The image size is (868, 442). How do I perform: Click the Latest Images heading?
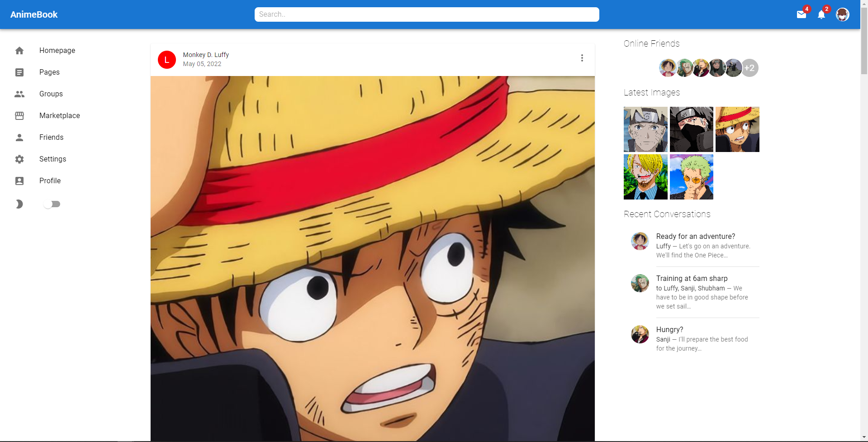(652, 92)
